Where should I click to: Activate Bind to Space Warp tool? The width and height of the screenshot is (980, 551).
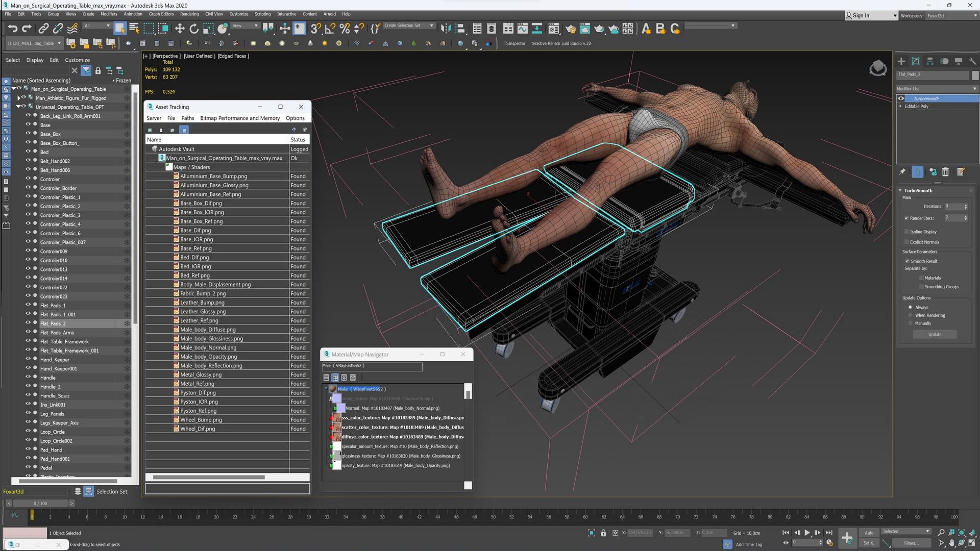(x=72, y=29)
